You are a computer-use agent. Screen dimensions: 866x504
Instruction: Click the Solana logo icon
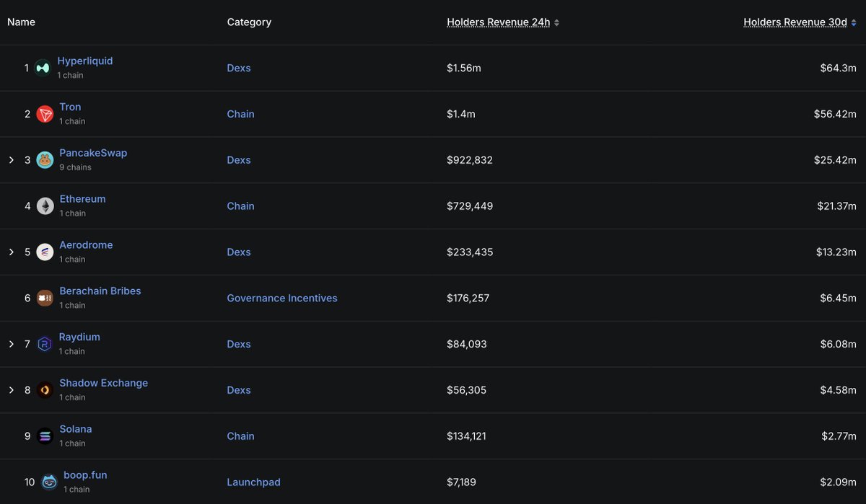point(45,436)
